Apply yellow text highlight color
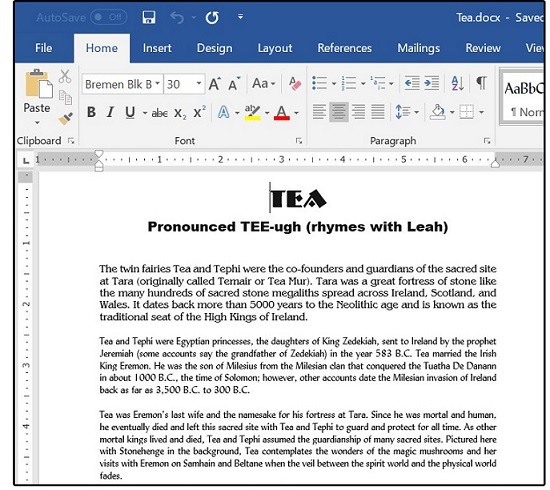This screenshot has height=490, width=550. [x=253, y=113]
